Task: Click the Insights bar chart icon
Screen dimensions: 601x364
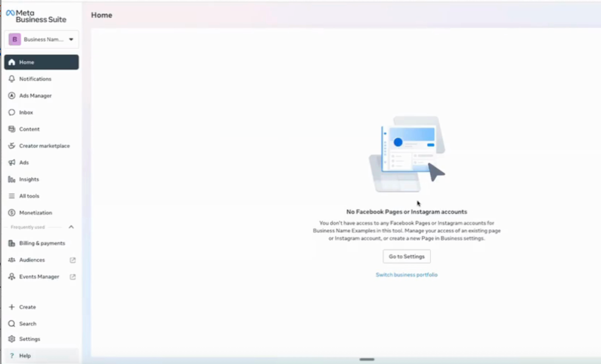Action: (12, 179)
